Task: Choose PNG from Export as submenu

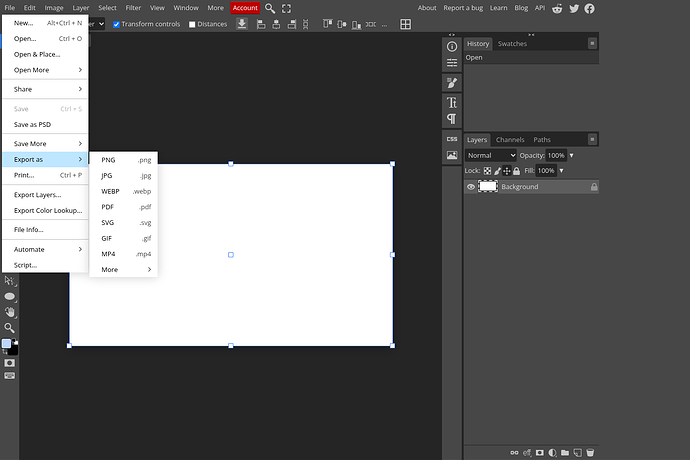Action: 124,160
